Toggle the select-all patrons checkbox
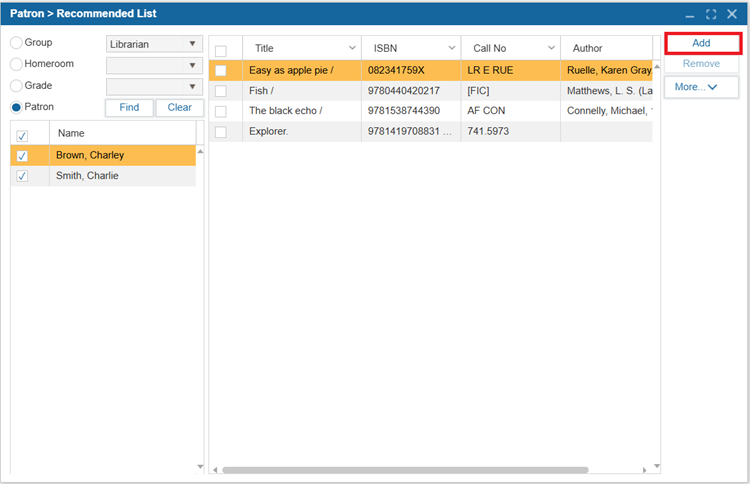This screenshot has height=484, width=750. tap(22, 136)
